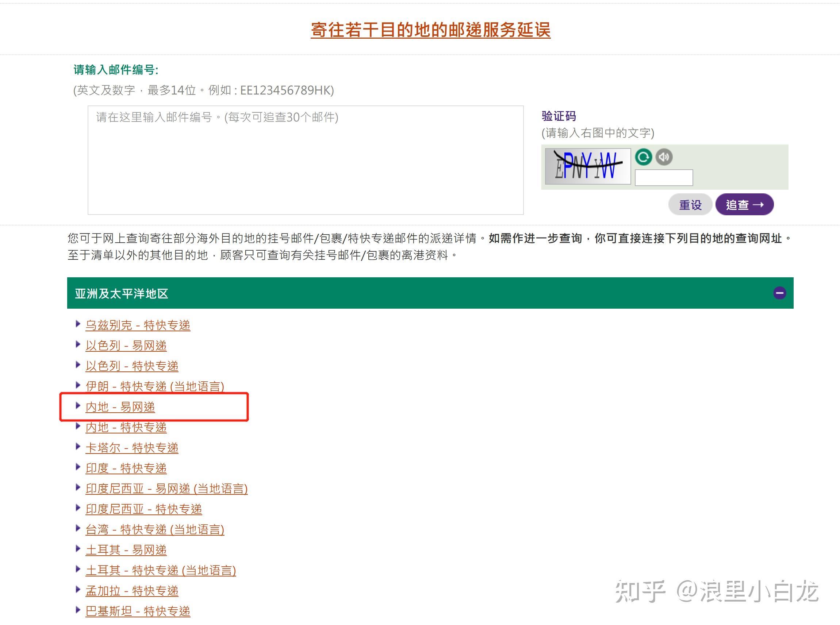Screen dimensions: 840x625
Task: Click the captcha image EPNYW
Action: [587, 166]
